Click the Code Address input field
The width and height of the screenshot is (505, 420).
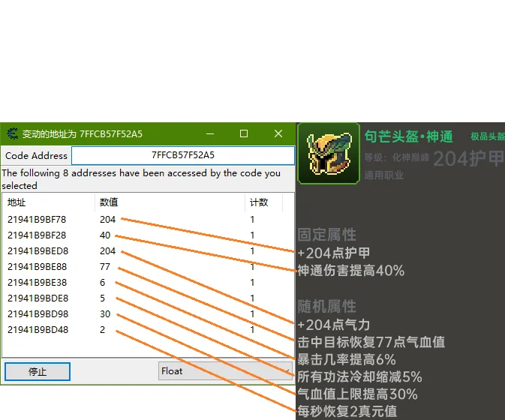point(182,155)
